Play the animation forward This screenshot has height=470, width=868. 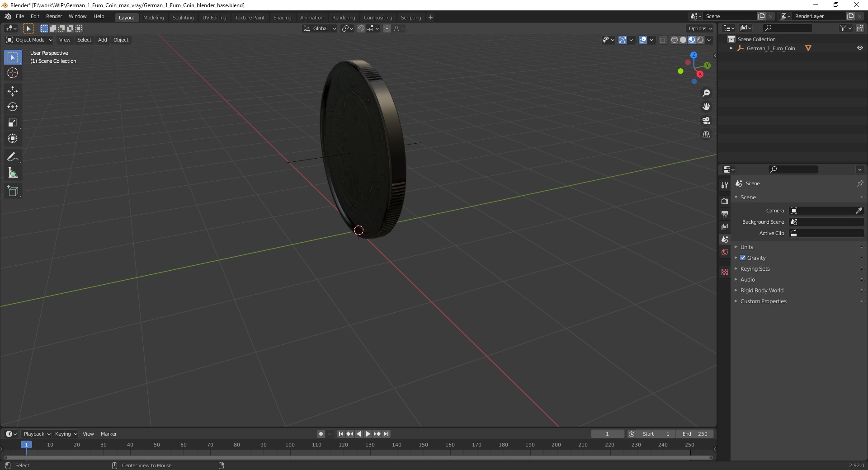(368, 434)
